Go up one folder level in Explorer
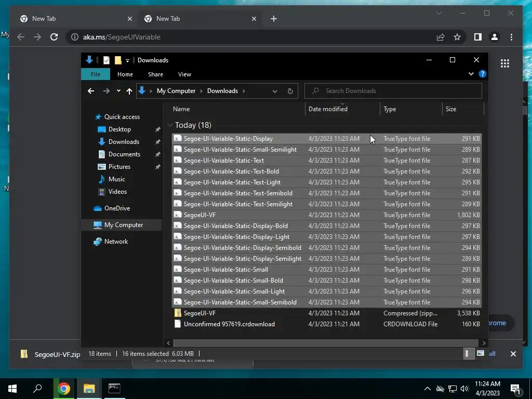This screenshot has width=532, height=399. coord(129,91)
